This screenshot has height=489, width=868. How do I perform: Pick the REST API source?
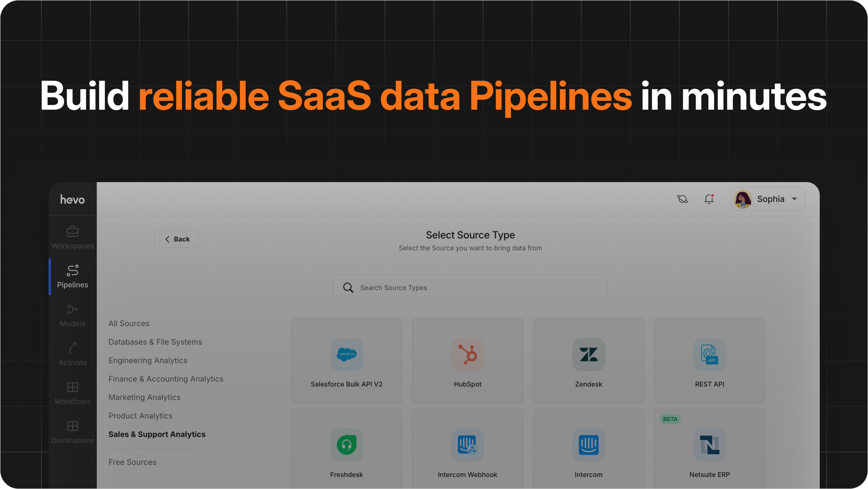[x=710, y=361]
